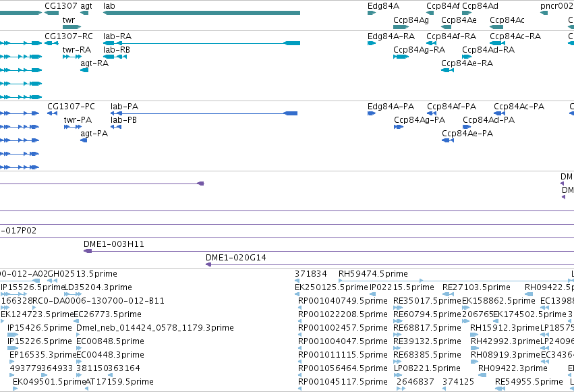Click the Ccp84Ad-PA protein label

pyautogui.click(x=488, y=120)
